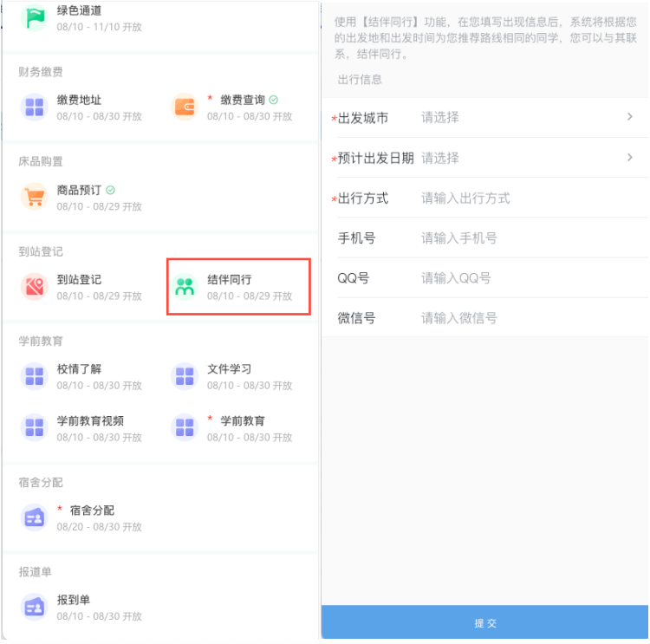Click the 出发城市 field label
Image resolution: width=650 pixels, height=644 pixels.
[363, 118]
